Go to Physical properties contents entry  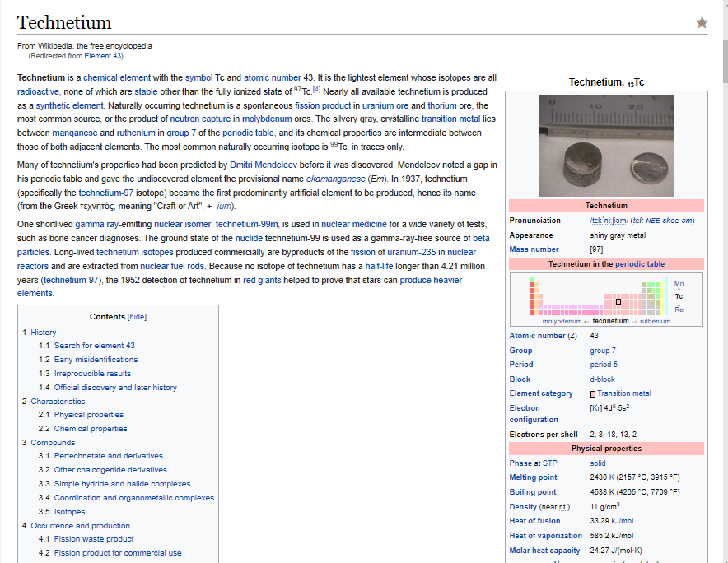coord(89,415)
